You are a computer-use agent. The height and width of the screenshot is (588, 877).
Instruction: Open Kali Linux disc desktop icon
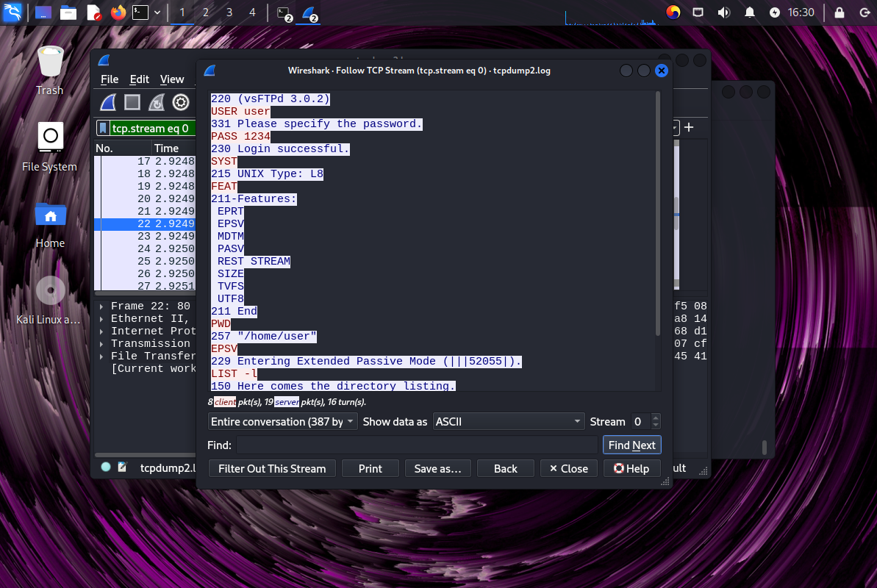coord(50,301)
